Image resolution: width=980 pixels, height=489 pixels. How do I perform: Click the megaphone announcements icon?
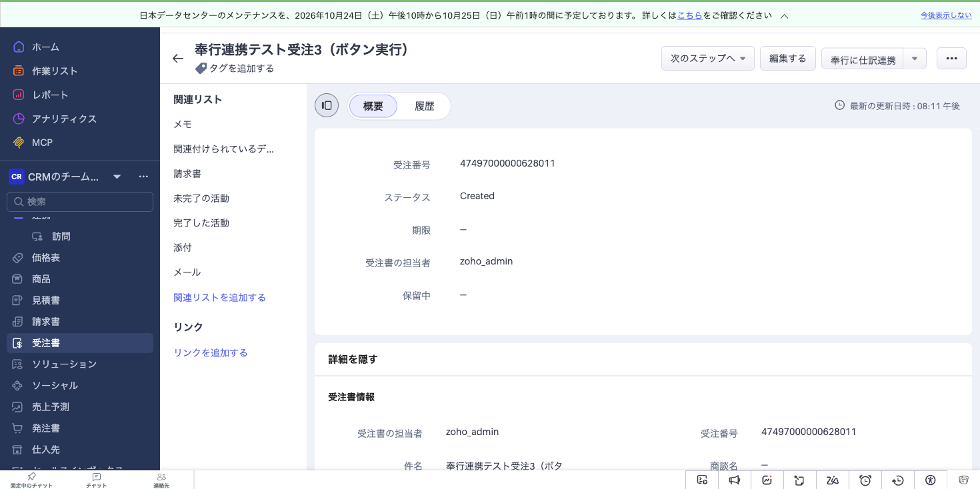[x=735, y=480]
